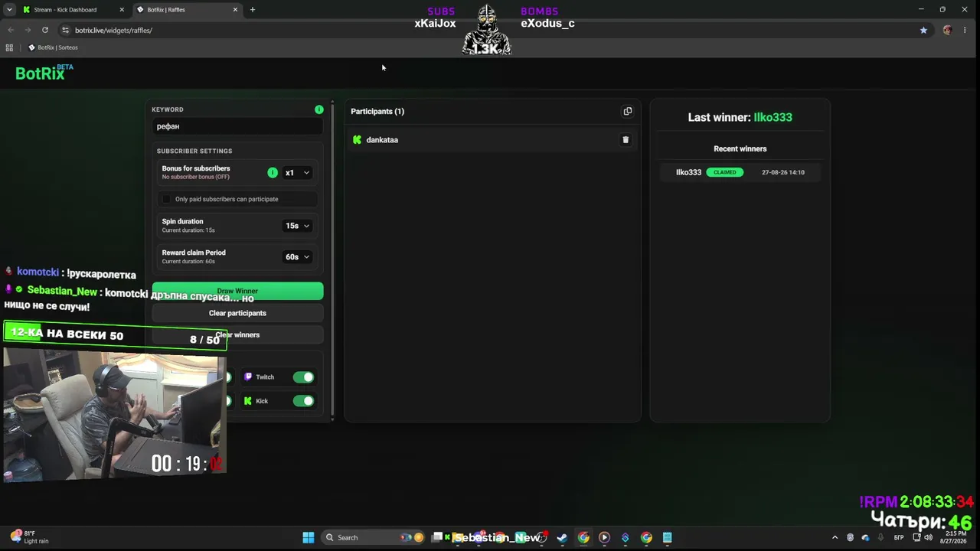The height and width of the screenshot is (551, 980).
Task: Open the BotRix | Sorteos bookmark
Action: point(53,47)
